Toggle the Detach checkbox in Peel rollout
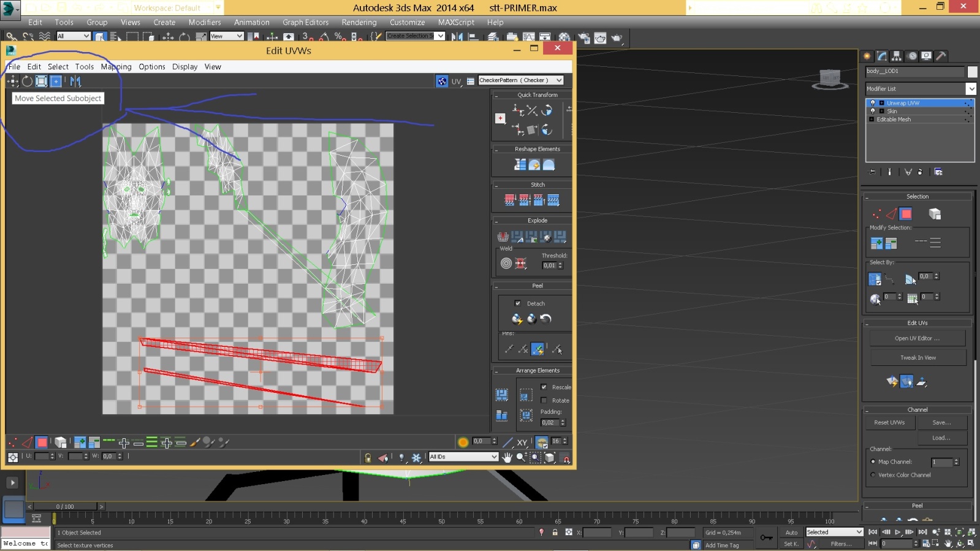This screenshot has height=551, width=980. click(518, 303)
